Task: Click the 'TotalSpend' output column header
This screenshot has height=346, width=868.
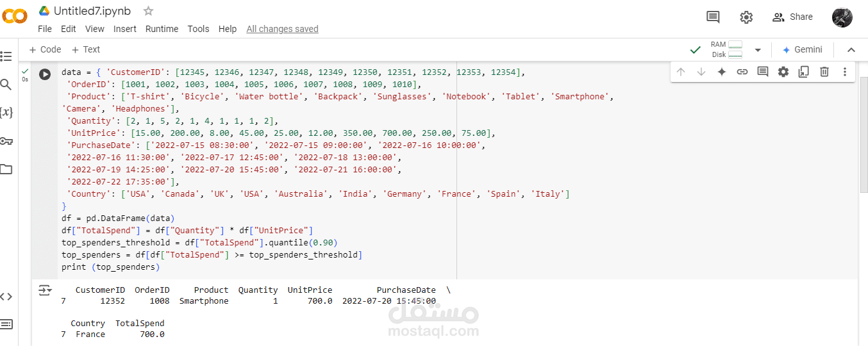Action: (x=140, y=324)
